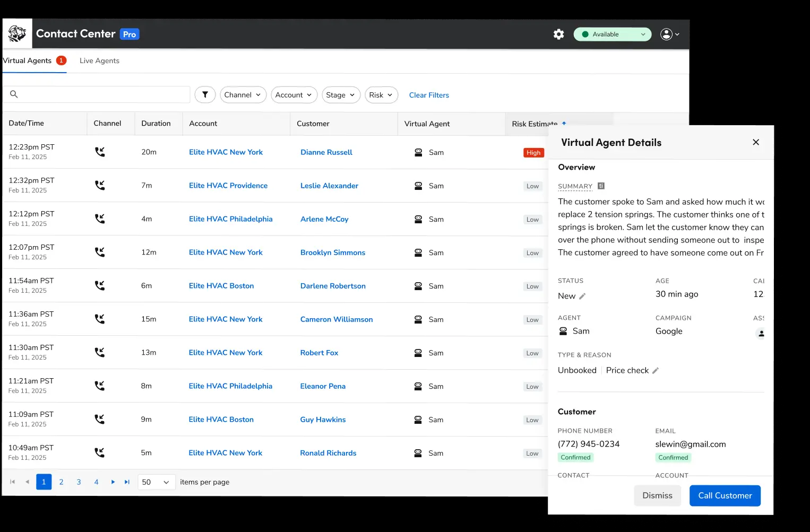
Task: Click the virtual agent bot icon in Guy Hawkins' row
Action: tap(418, 420)
